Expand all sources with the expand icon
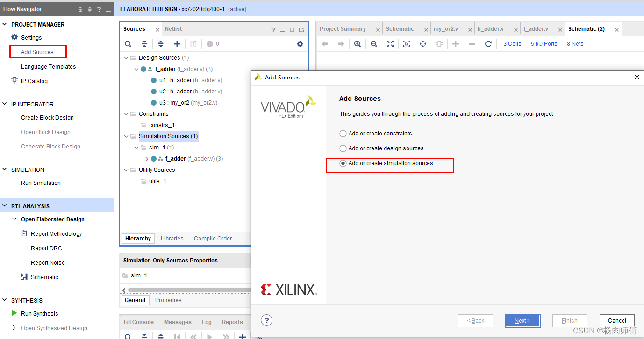This screenshot has width=644, height=339. [x=161, y=44]
